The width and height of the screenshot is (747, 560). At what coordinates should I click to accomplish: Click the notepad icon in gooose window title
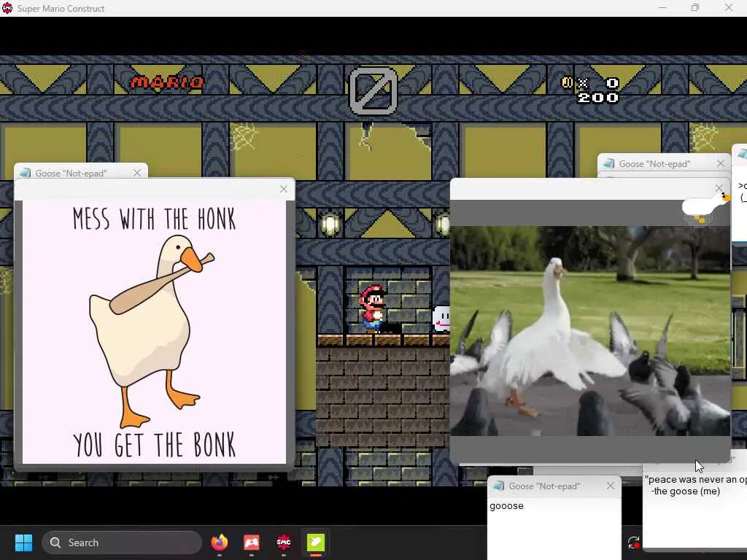498,486
